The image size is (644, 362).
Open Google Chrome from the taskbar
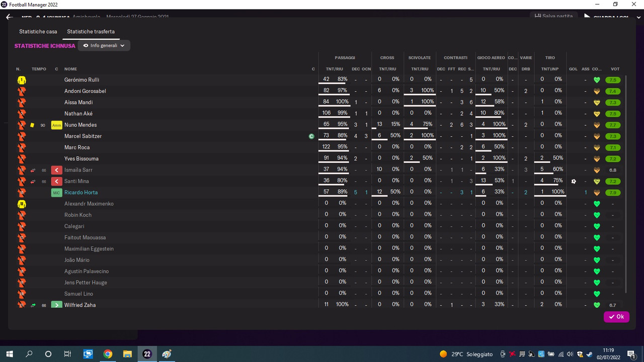click(x=108, y=354)
